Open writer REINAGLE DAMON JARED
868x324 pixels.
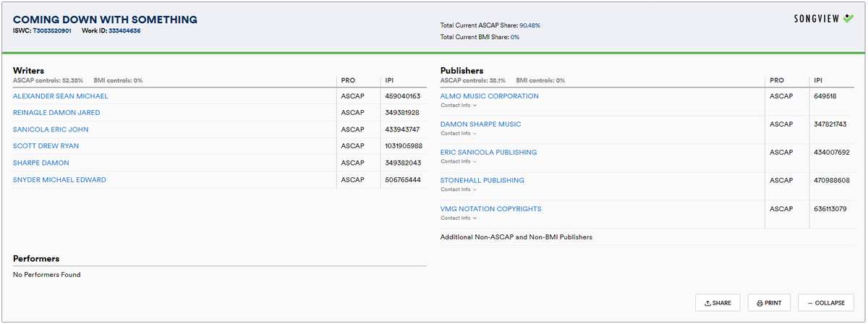pos(56,113)
